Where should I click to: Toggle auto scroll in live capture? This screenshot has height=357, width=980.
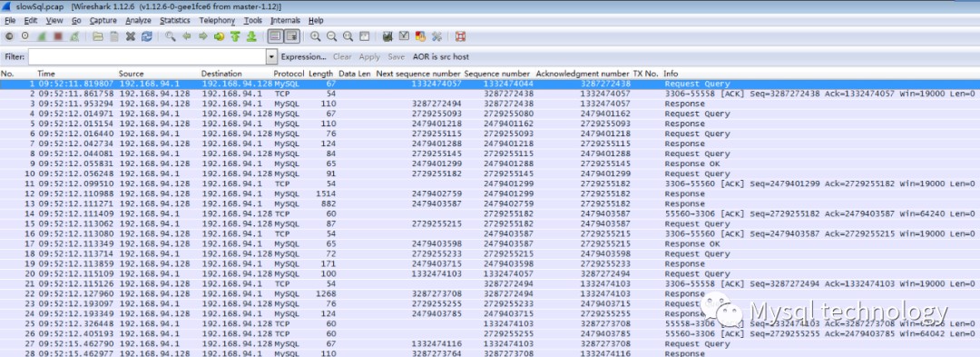click(291, 37)
